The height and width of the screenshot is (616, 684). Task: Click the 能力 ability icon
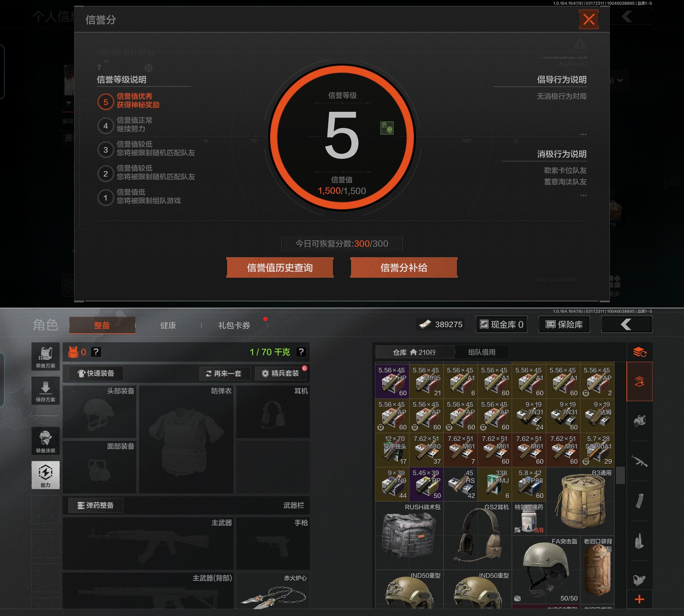(x=45, y=475)
